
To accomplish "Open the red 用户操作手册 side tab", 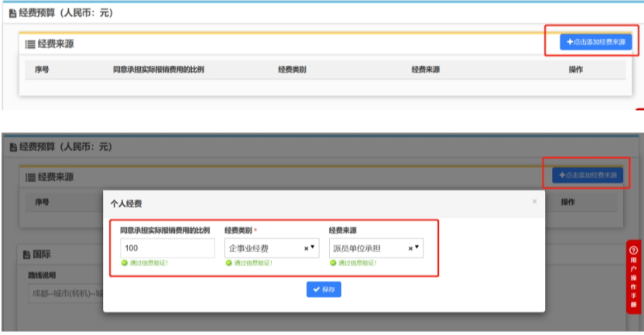I will (633, 276).
